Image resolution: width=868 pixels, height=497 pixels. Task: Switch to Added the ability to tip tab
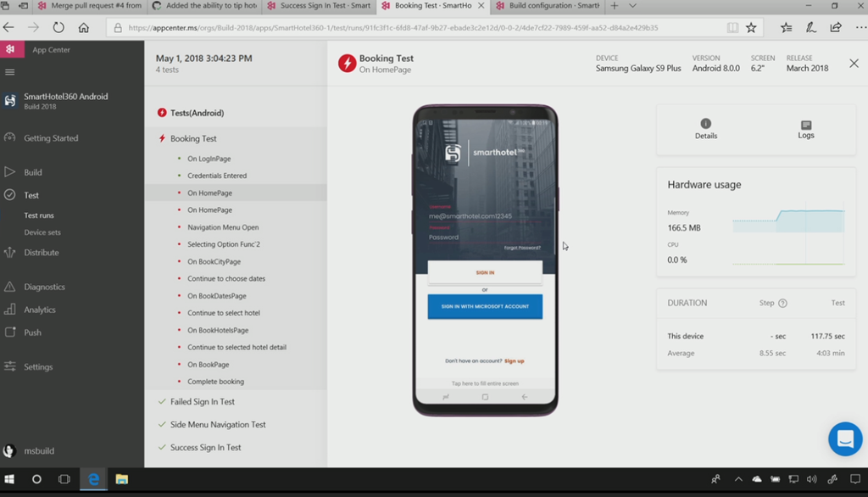point(205,6)
